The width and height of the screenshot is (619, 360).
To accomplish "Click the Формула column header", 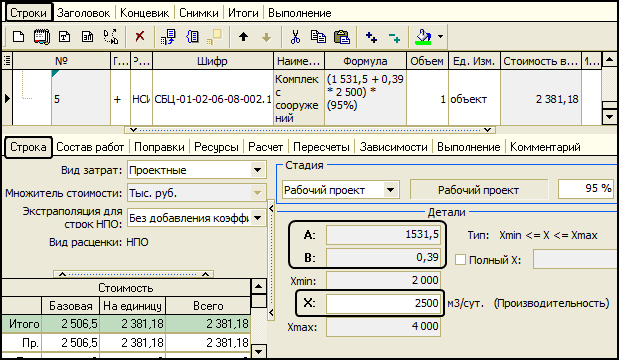I will pyautogui.click(x=365, y=61).
